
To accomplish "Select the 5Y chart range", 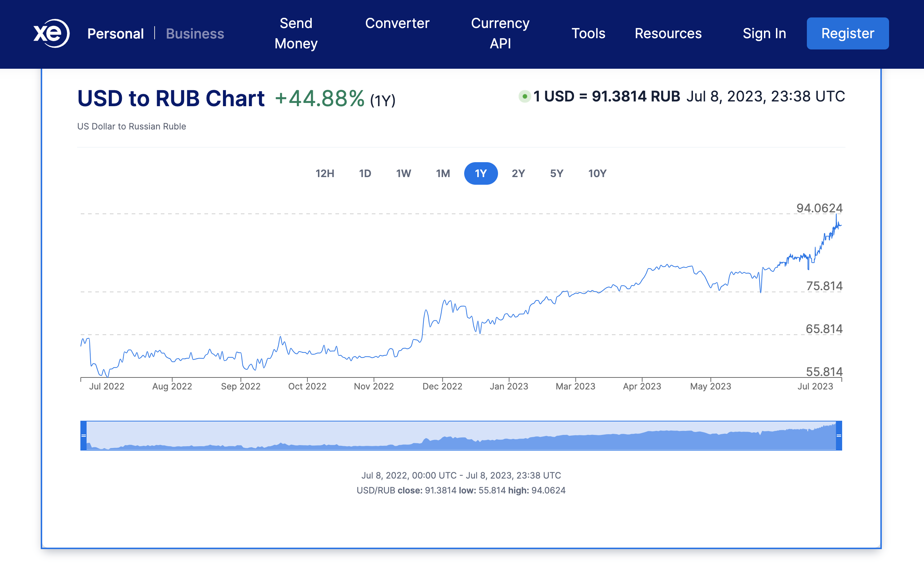I will 557,173.
